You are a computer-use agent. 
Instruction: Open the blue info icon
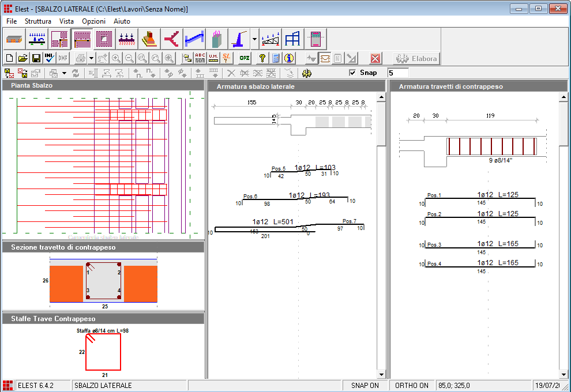[289, 58]
